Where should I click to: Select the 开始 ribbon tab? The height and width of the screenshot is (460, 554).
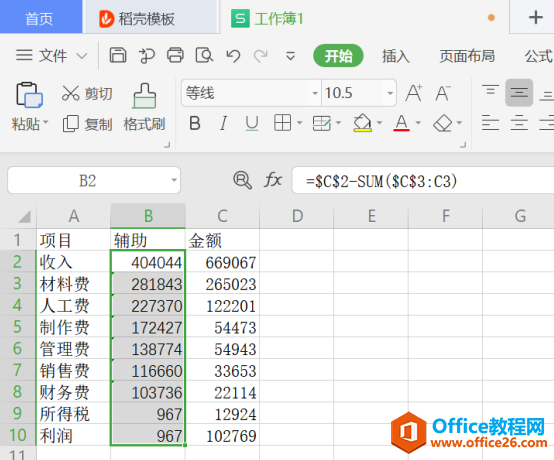pos(338,55)
